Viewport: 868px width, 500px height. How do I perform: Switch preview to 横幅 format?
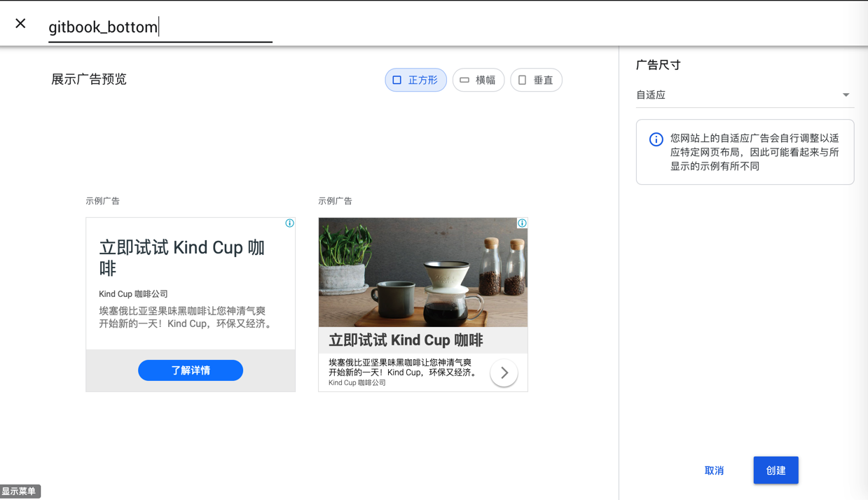[x=478, y=81]
